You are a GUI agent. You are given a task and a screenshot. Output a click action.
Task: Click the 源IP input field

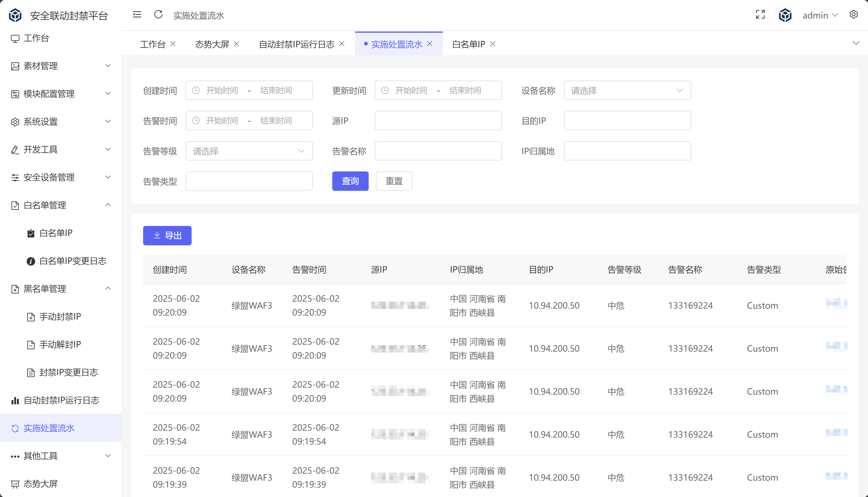pyautogui.click(x=438, y=121)
